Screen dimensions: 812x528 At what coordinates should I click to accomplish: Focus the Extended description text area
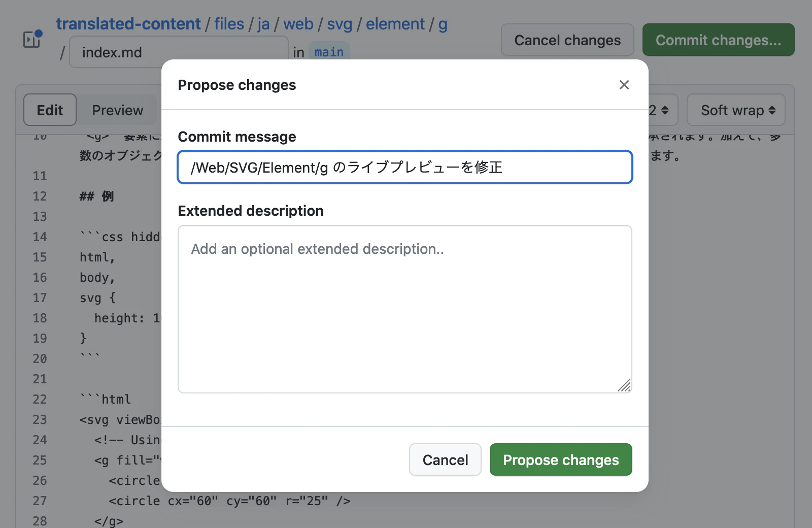pyautogui.click(x=405, y=309)
